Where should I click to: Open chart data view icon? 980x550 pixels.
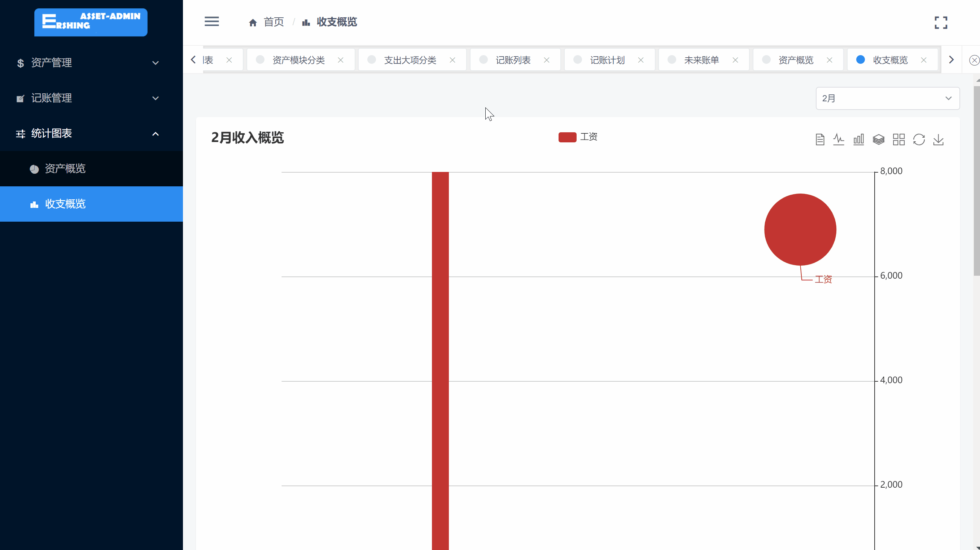click(820, 139)
